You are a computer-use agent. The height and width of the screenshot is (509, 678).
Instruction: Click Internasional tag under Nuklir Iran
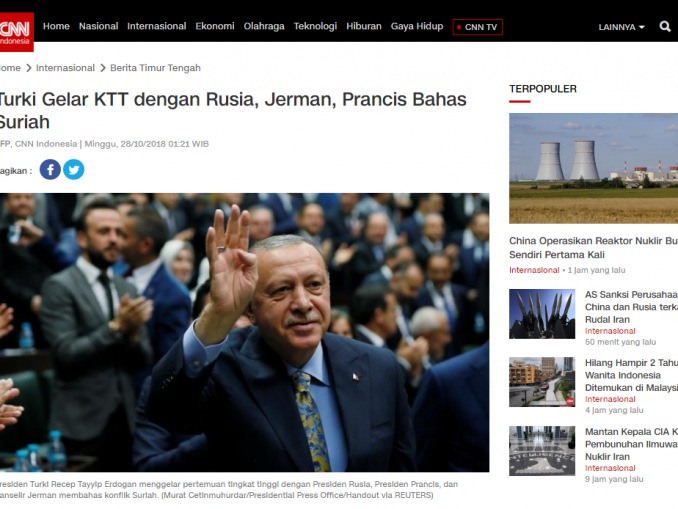click(x=610, y=468)
